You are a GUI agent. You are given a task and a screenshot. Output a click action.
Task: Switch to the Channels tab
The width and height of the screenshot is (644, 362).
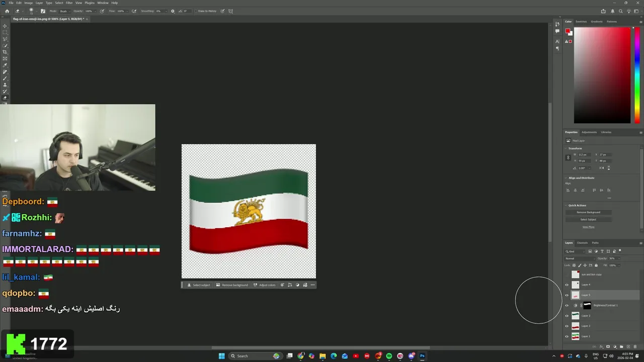coord(582,243)
